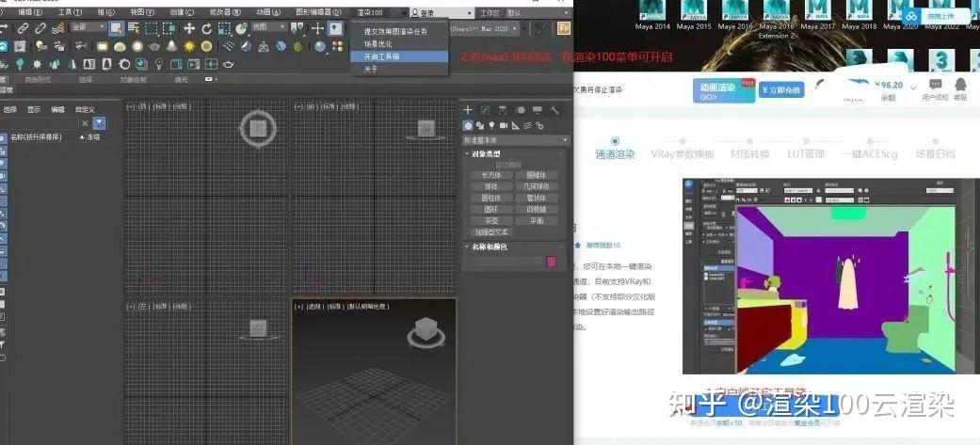
Task: Click the blue 立即充值 recharge button
Action: click(781, 90)
